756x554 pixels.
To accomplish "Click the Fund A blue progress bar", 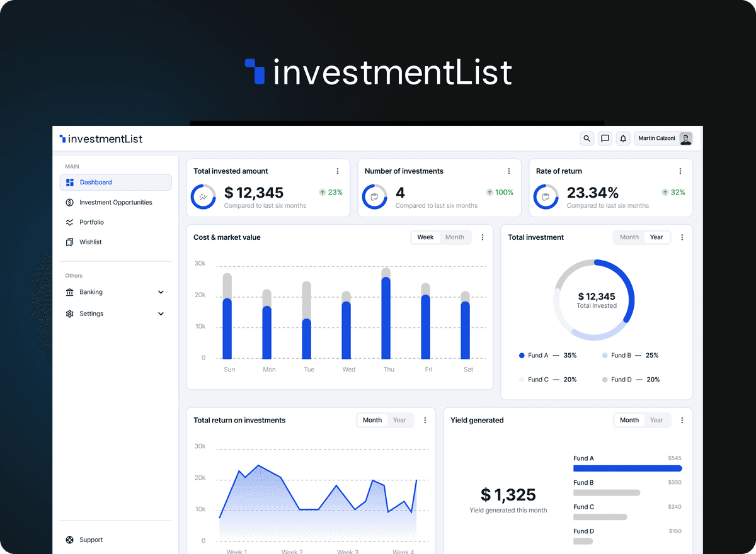I will click(x=627, y=468).
